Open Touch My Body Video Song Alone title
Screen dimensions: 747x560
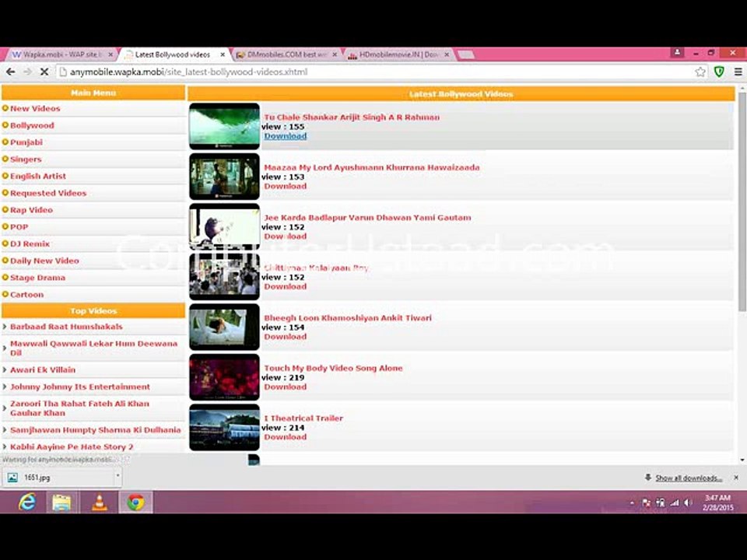(x=333, y=368)
